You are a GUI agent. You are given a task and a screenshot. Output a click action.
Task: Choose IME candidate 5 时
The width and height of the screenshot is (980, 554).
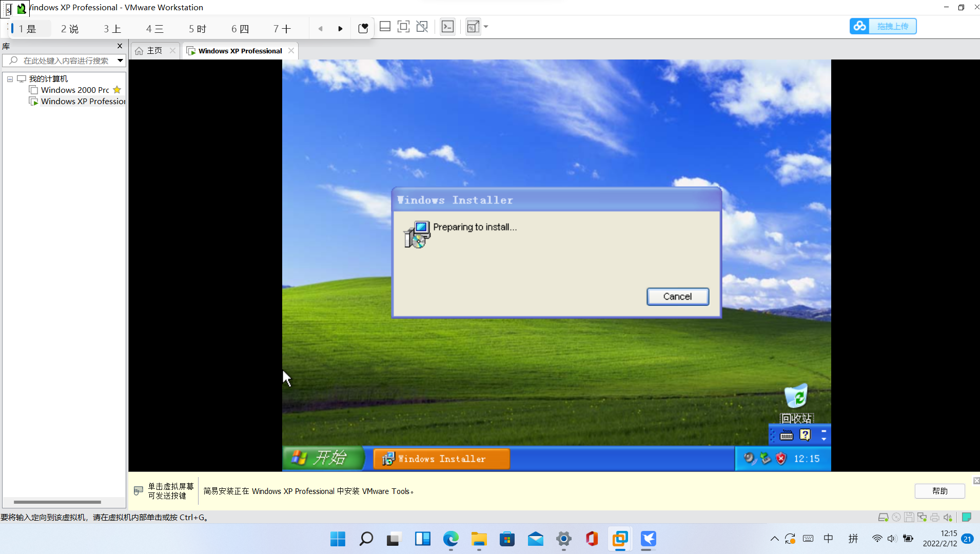point(197,29)
